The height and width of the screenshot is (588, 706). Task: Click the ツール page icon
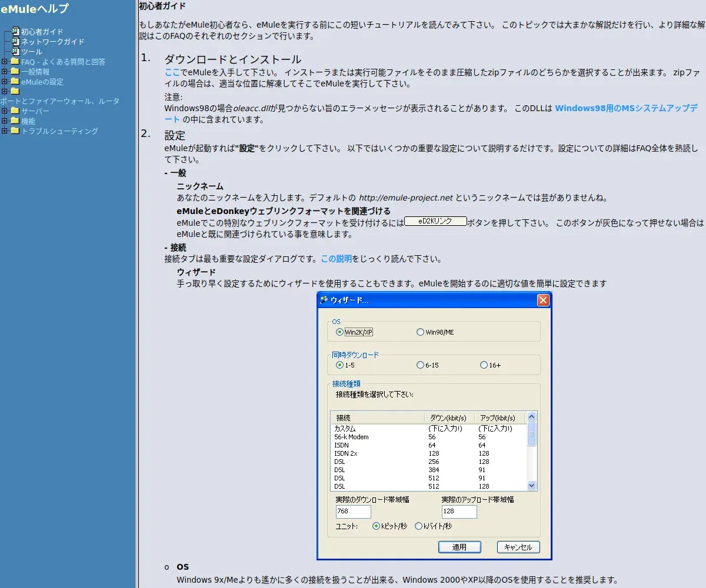coord(16,52)
